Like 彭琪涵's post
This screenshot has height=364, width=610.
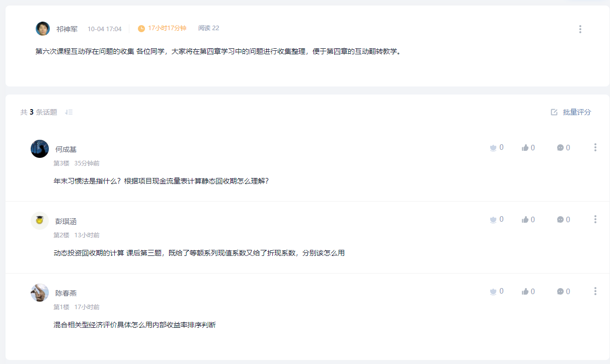(x=525, y=220)
